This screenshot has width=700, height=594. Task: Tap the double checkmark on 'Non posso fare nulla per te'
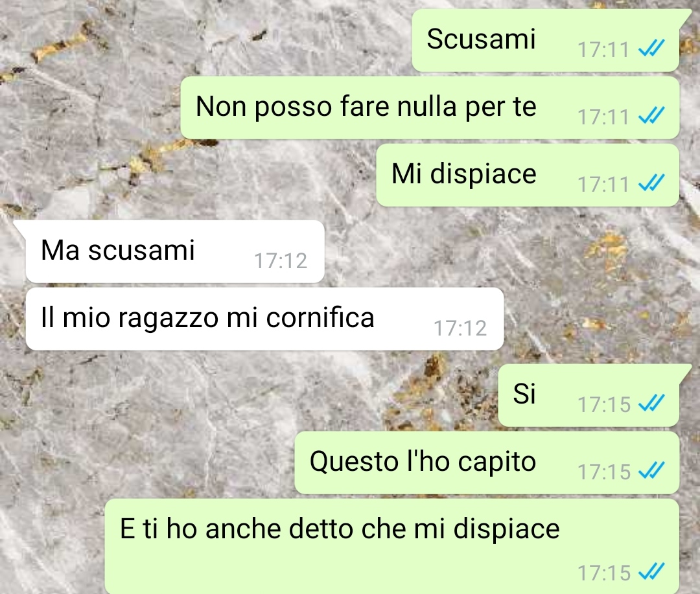click(x=652, y=115)
